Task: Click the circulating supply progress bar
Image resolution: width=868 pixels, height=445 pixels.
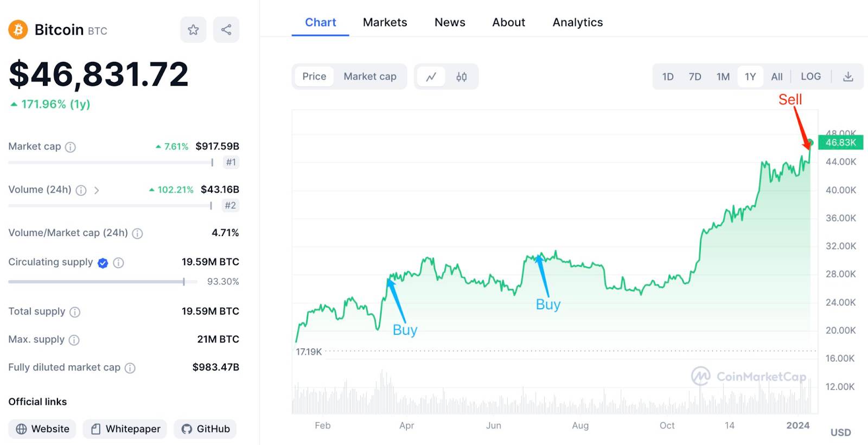Action: (98, 282)
